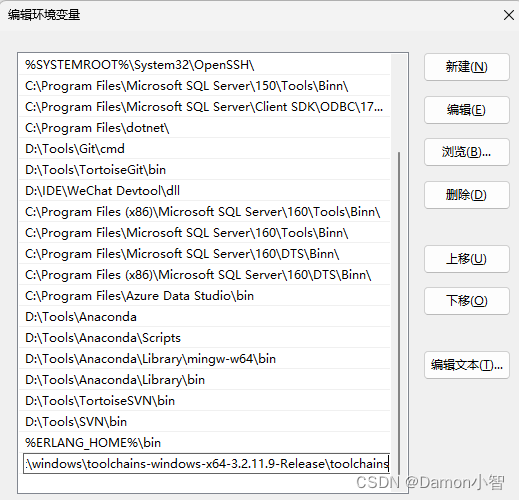
Task: Select the Client SDK\ODBC\17... entry
Action: (204, 107)
